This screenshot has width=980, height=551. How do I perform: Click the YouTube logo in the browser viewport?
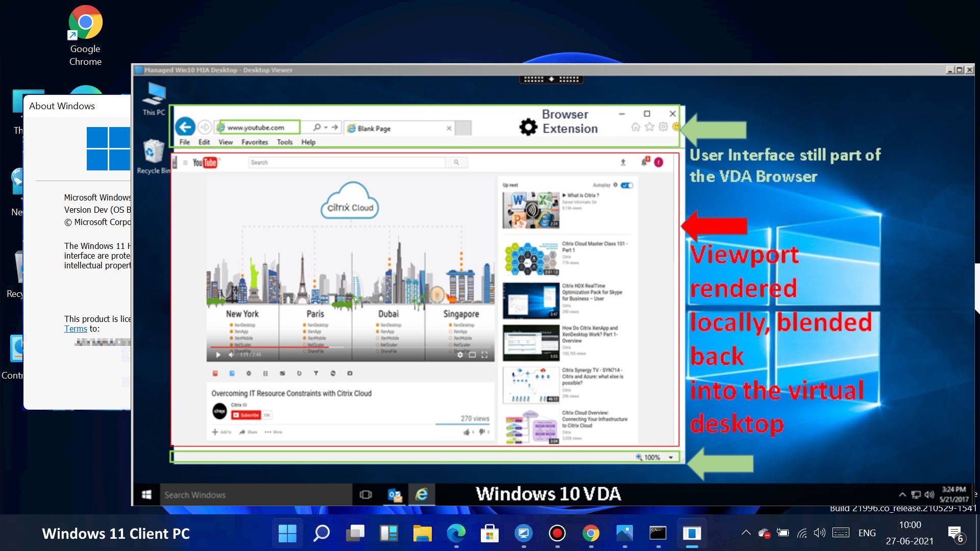(206, 162)
